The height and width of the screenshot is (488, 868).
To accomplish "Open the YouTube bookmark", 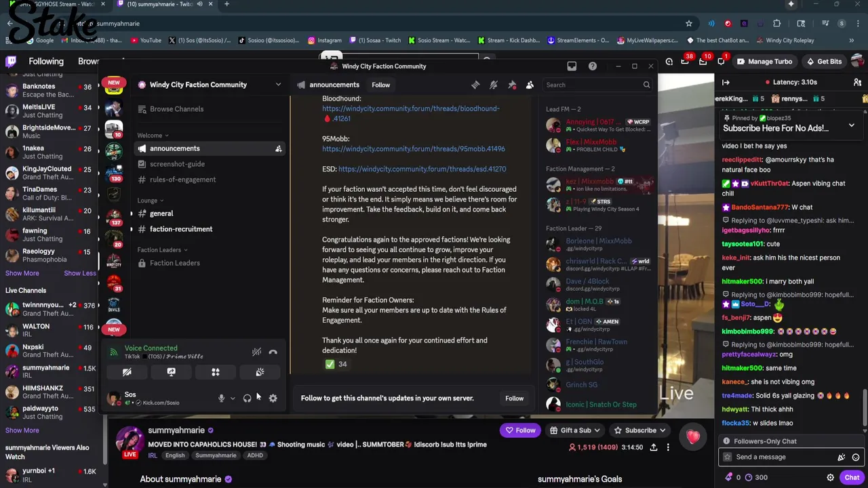I will [x=146, y=41].
